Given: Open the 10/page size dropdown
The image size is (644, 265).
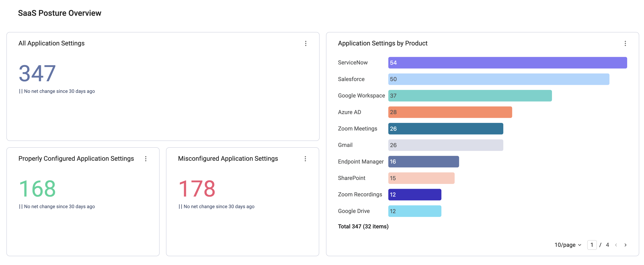Looking at the screenshot, I should (x=568, y=245).
